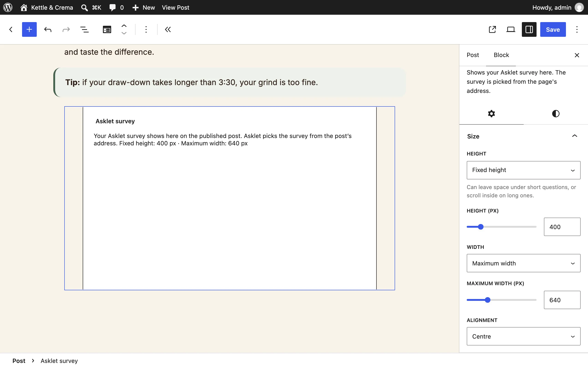Undo the last change
Screen dimensions: 588x368
(48, 29)
